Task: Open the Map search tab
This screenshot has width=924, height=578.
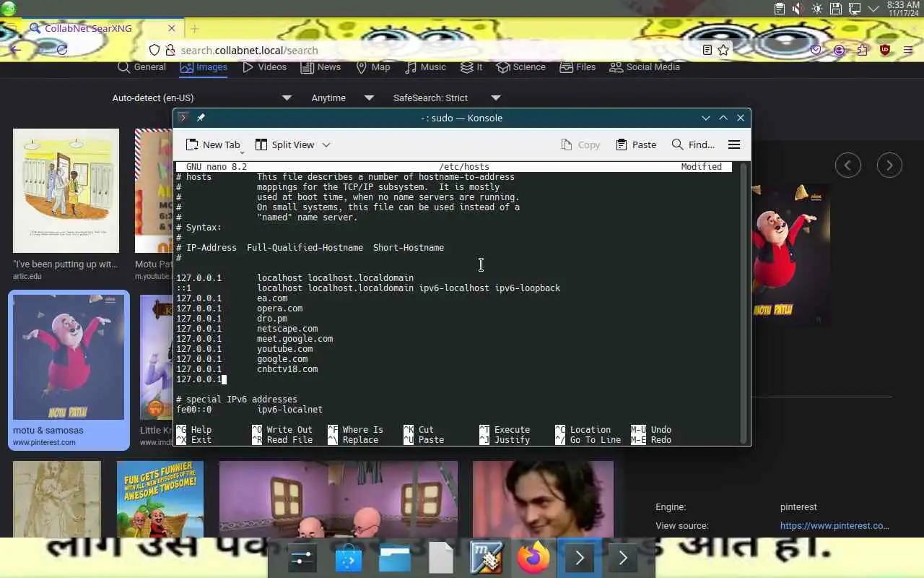Action: point(372,66)
